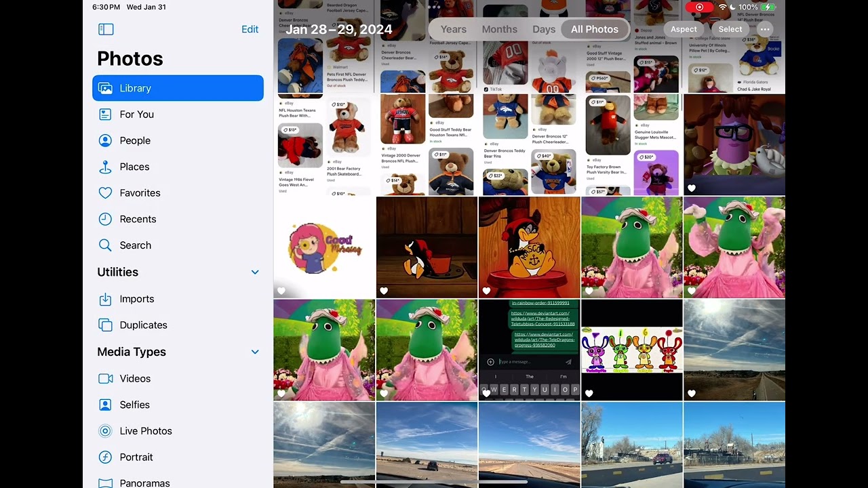Viewport: 868px width, 488px height.
Task: Tap the heart on cartoon bunnies image
Action: (589, 393)
